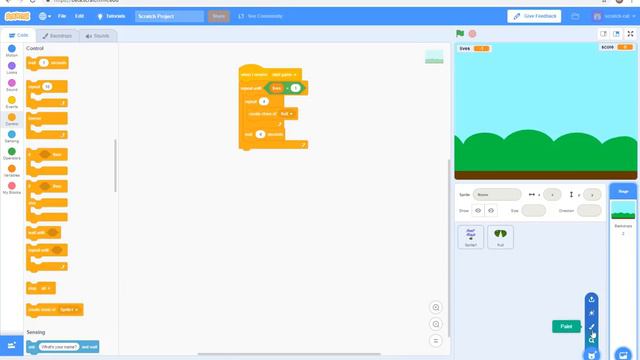Select the Operators block category

pyautogui.click(x=12, y=154)
